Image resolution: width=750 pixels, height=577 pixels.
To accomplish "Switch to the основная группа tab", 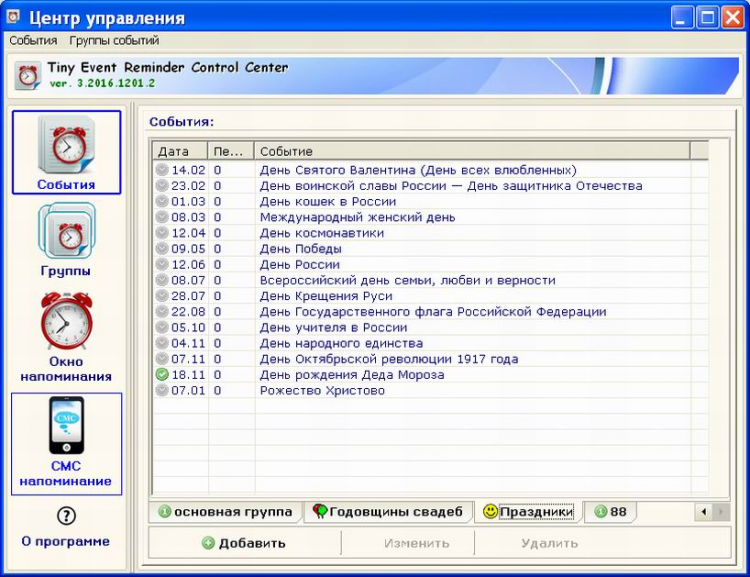I will (226, 512).
